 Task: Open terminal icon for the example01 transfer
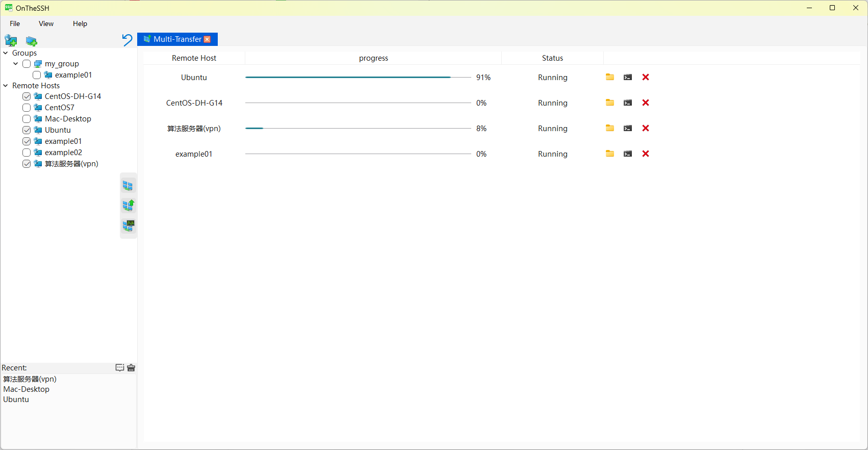click(x=628, y=154)
